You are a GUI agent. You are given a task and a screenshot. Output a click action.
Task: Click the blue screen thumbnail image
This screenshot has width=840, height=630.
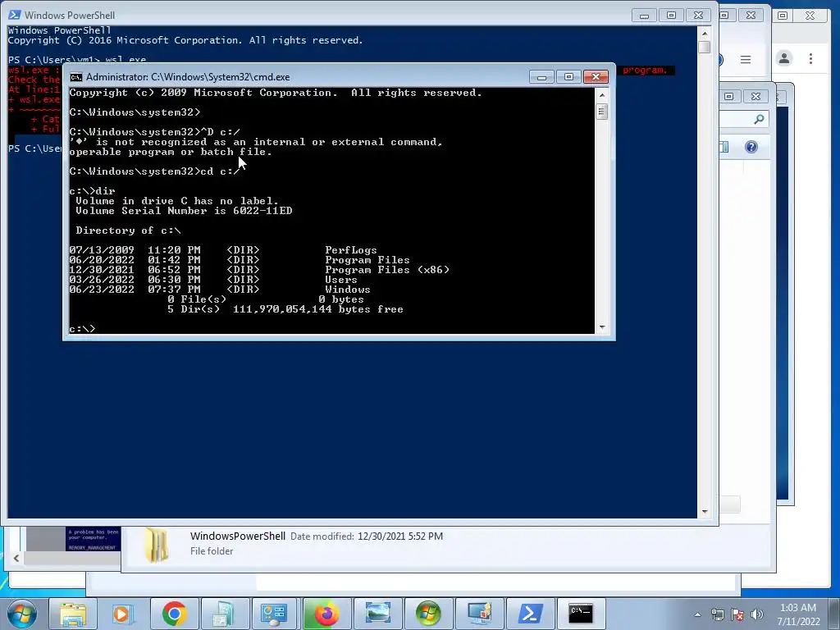pos(94,539)
